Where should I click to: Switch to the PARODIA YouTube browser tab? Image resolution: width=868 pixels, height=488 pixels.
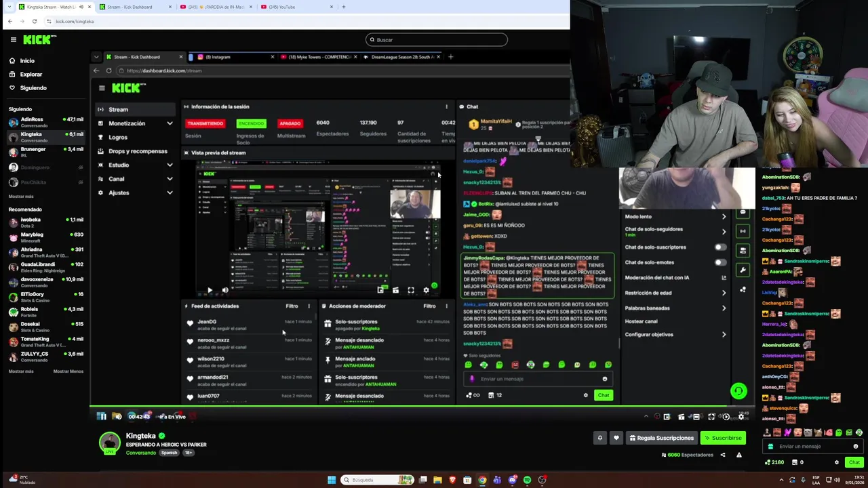pos(216,7)
